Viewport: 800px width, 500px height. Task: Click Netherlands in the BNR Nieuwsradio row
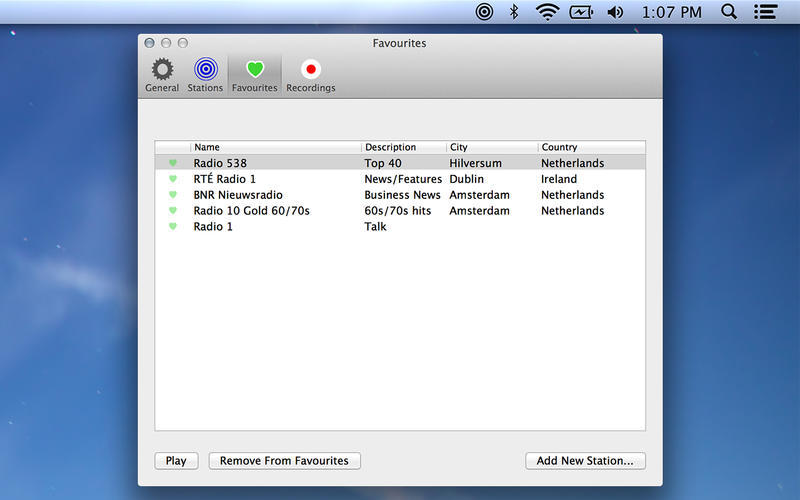572,194
